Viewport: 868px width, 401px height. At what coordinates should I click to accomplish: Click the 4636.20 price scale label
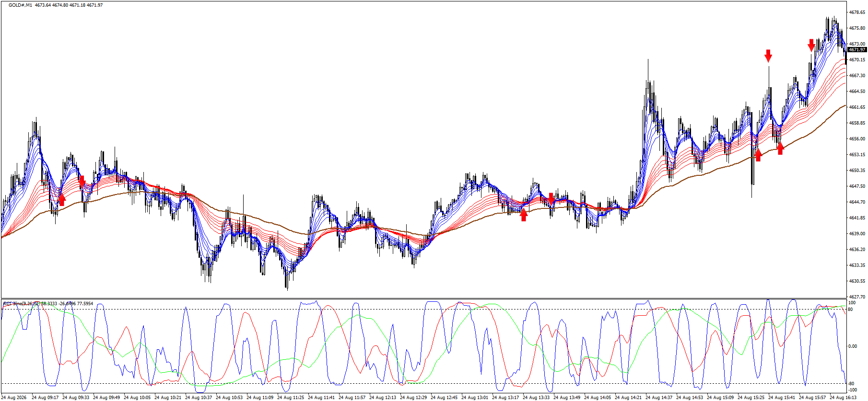[857, 250]
